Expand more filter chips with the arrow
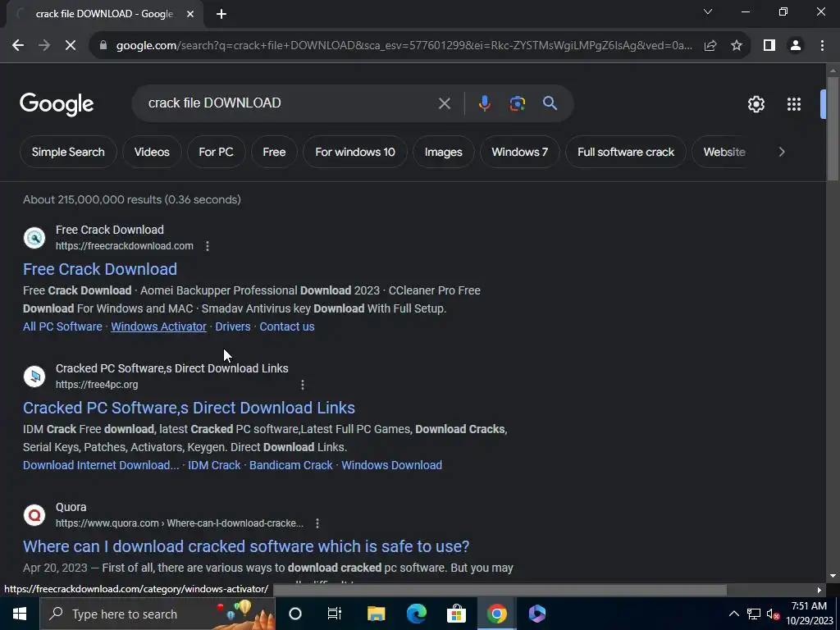The width and height of the screenshot is (840, 630). point(782,152)
